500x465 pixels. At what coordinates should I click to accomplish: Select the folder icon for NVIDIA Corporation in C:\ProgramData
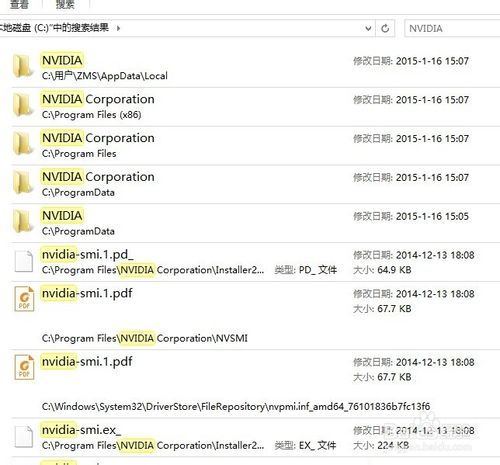[23, 182]
